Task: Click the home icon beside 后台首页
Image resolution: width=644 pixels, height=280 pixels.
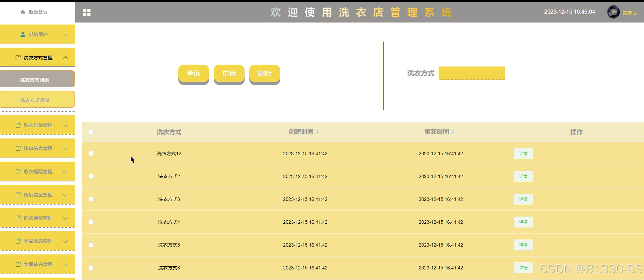Action: (23, 12)
